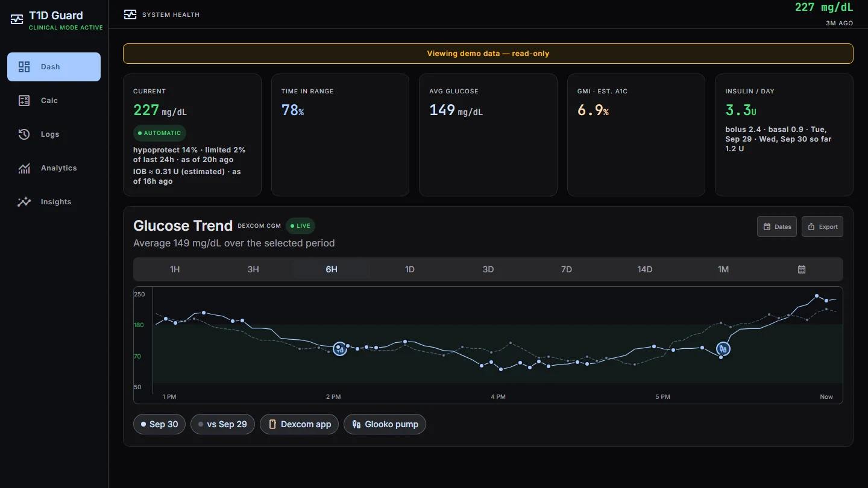868x488 pixels.
Task: Click the Analytics chart icon
Action: (x=24, y=168)
